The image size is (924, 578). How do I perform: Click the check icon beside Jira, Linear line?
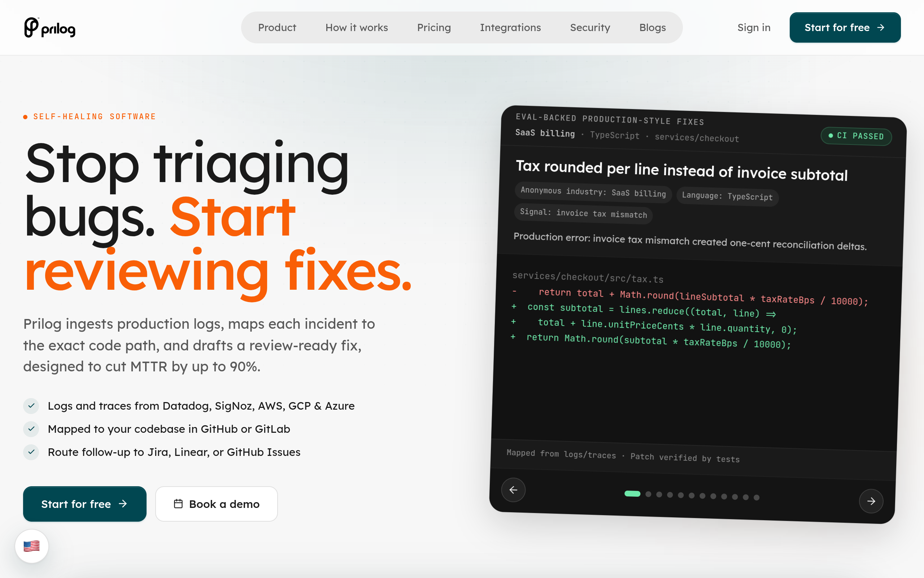pyautogui.click(x=31, y=452)
